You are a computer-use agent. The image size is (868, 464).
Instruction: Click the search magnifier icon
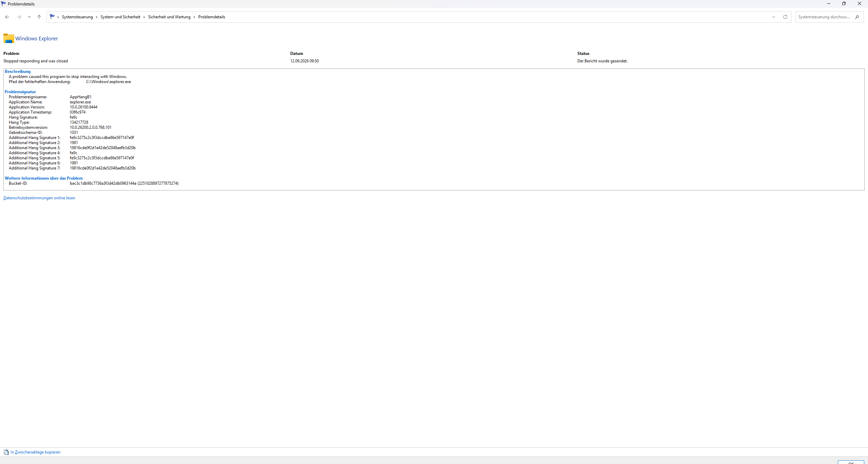click(x=857, y=17)
